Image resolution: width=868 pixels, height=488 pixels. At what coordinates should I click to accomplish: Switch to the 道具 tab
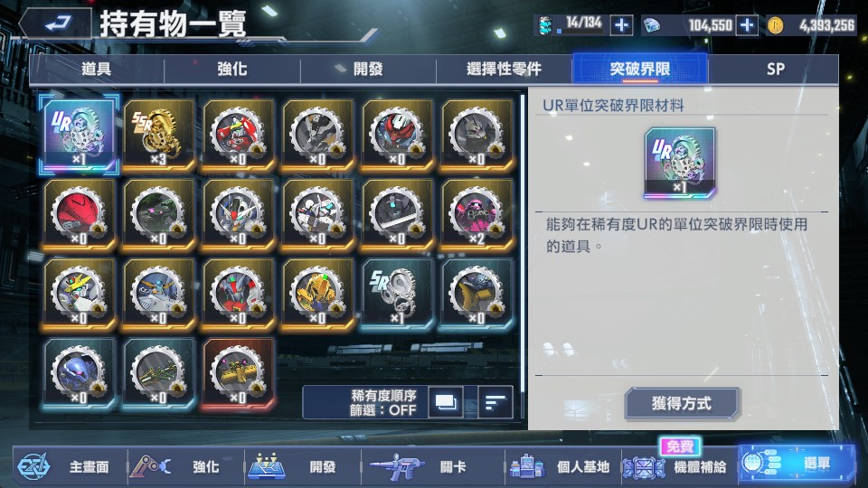pos(97,70)
